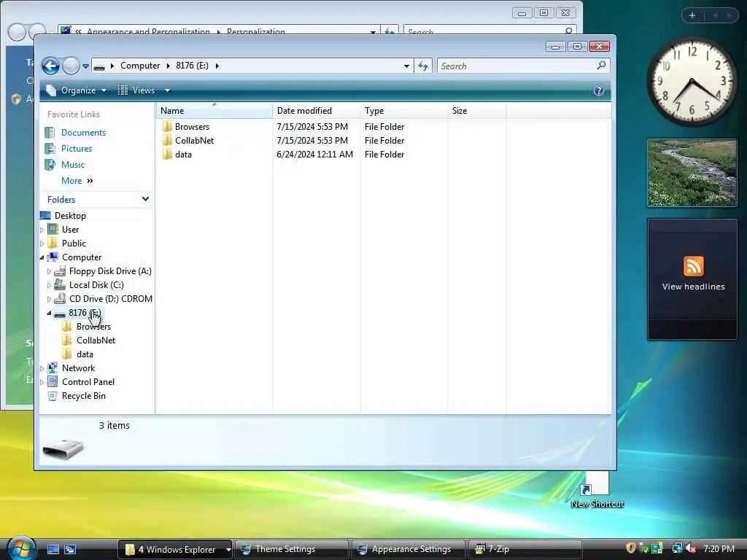
Task: Switch to Theme Settings taskbar button
Action: point(291,550)
